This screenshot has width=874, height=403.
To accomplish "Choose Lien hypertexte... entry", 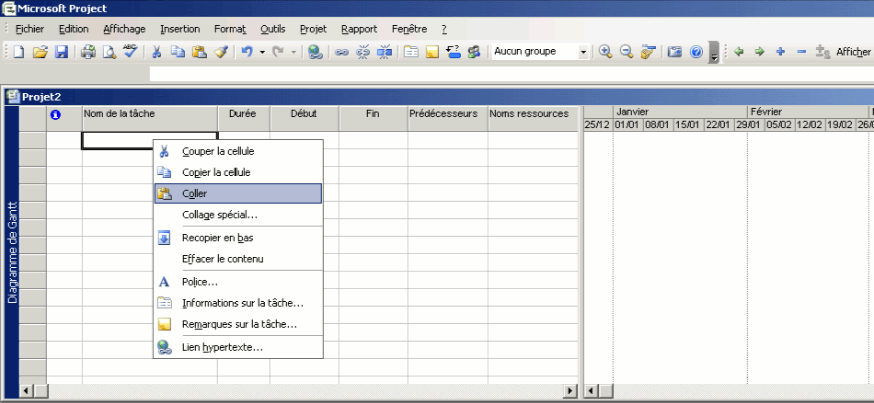I will point(238,347).
